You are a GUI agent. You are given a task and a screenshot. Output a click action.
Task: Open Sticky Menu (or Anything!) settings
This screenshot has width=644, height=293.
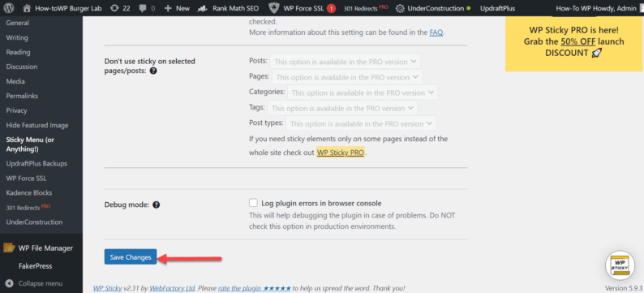pyautogui.click(x=30, y=144)
